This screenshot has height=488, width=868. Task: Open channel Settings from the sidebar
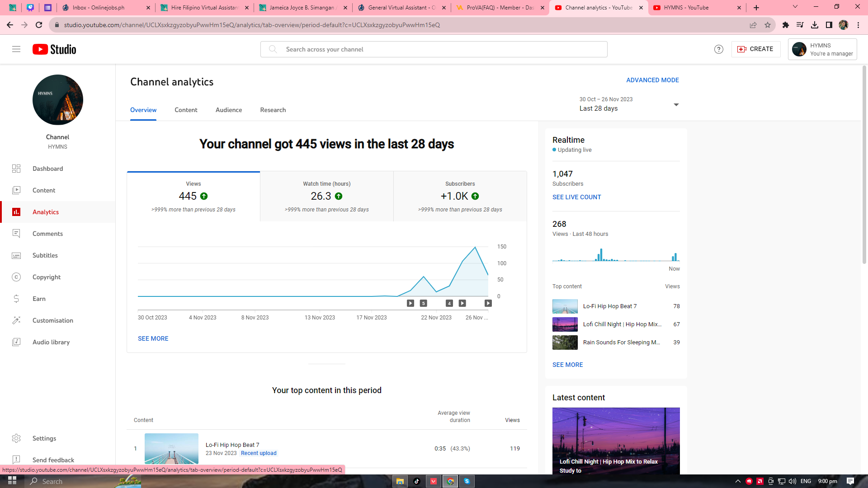coord(44,438)
